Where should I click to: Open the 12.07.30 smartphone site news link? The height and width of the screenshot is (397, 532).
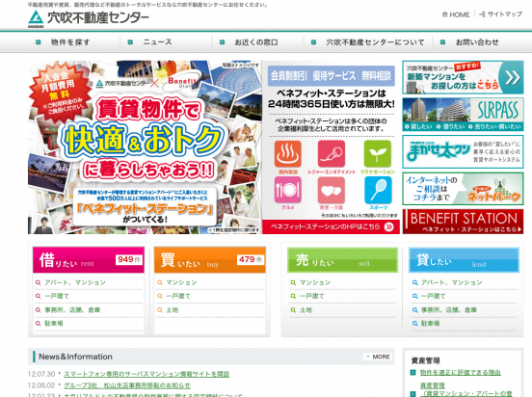[x=146, y=374]
